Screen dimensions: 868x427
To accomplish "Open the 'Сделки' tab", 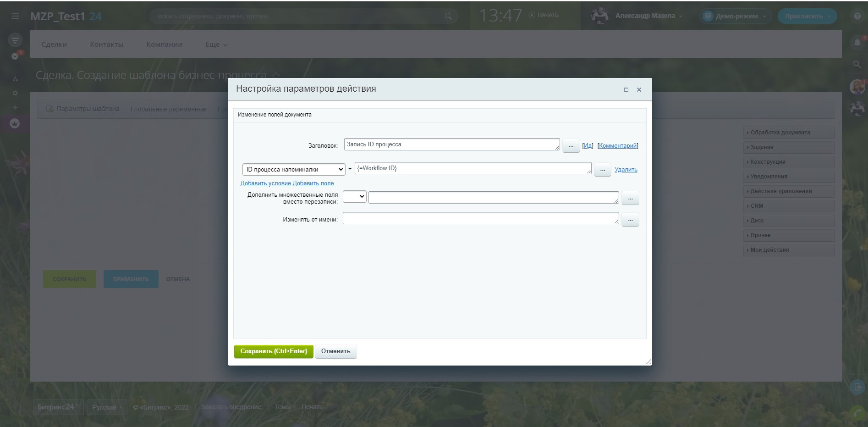I will [x=54, y=44].
